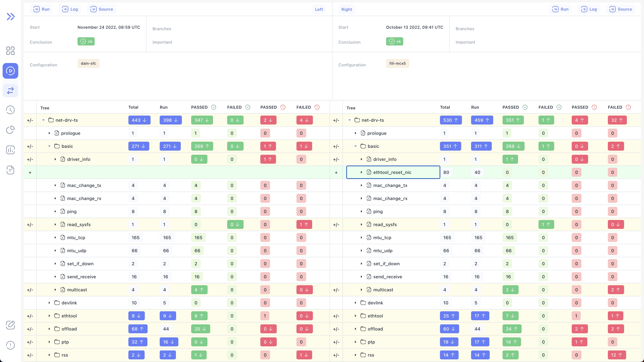Viewport: 644px width, 362px height.
Task: Open the left run's Log button
Action: tap(70, 9)
